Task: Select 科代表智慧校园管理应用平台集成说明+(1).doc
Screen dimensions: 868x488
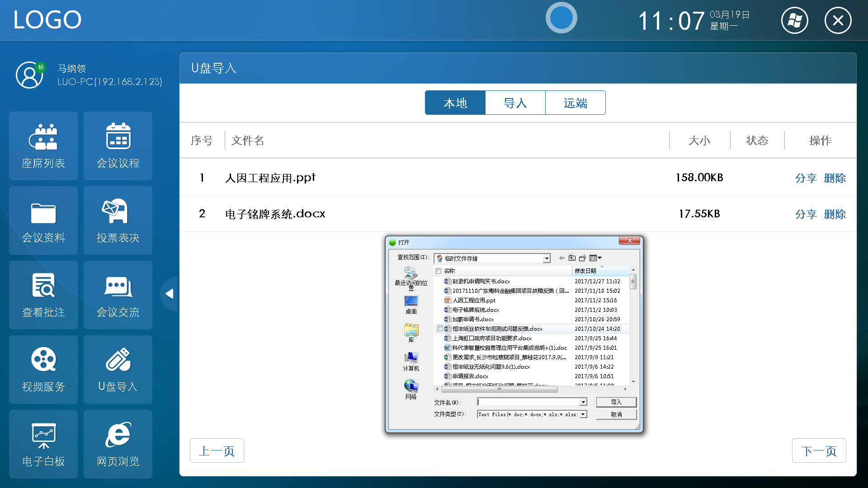Action: [505, 347]
